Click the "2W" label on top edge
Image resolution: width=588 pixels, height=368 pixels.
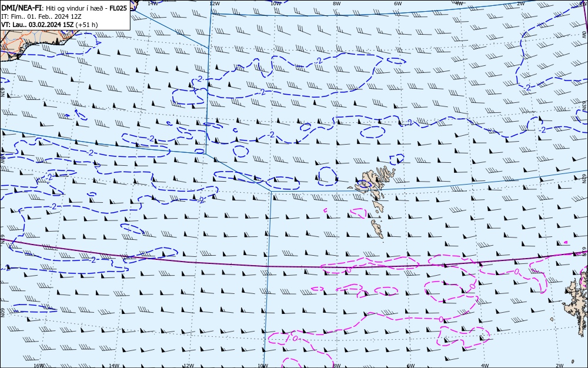(520, 4)
